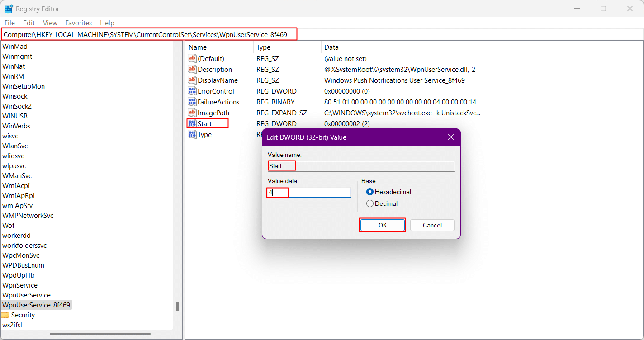
Task: Select the Description value icon
Action: [x=192, y=69]
